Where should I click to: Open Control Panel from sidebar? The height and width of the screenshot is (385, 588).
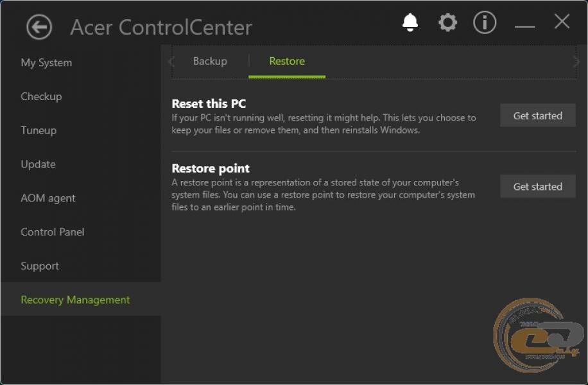coord(53,232)
